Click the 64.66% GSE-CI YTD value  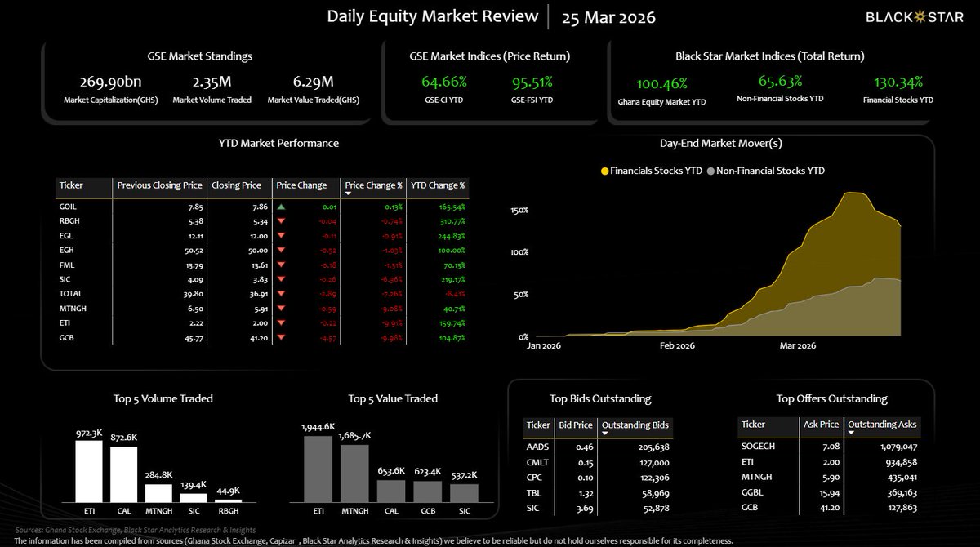click(x=444, y=82)
